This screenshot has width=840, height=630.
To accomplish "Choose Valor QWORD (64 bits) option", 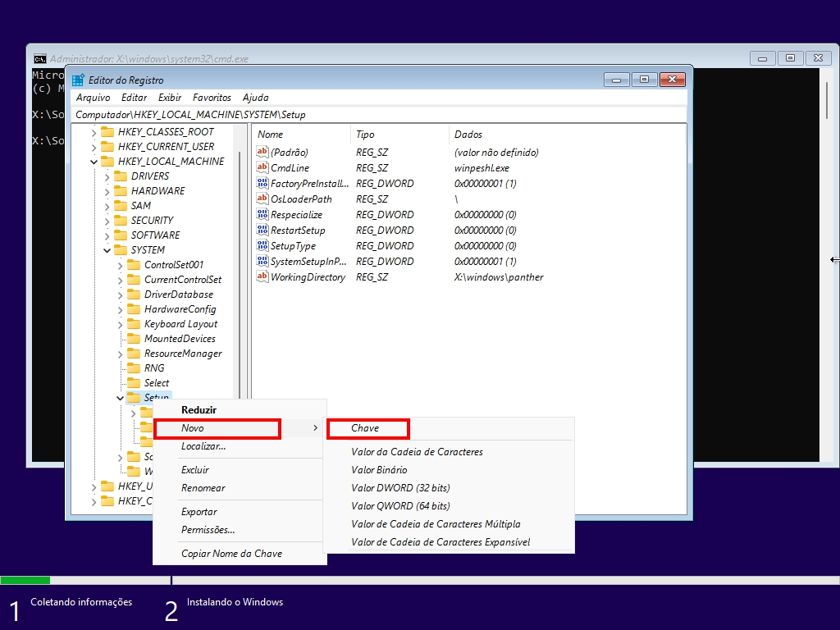I will coord(449,505).
